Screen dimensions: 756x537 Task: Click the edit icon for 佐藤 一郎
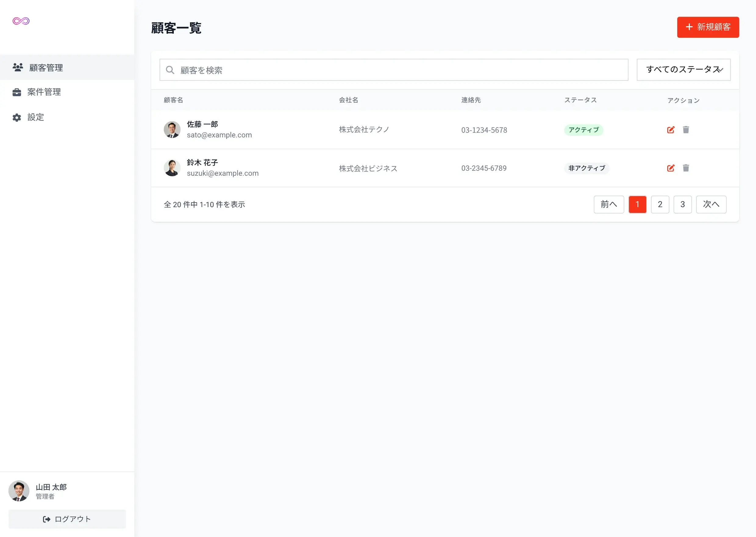click(670, 130)
